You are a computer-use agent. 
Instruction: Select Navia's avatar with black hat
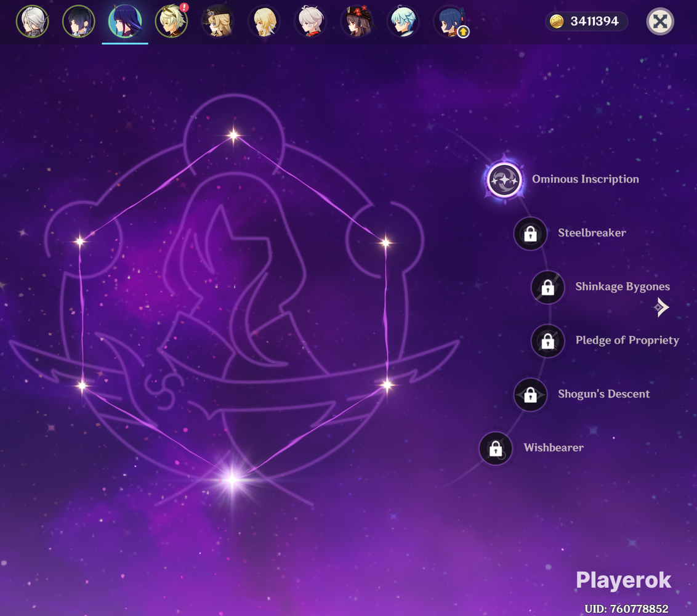pyautogui.click(x=218, y=21)
